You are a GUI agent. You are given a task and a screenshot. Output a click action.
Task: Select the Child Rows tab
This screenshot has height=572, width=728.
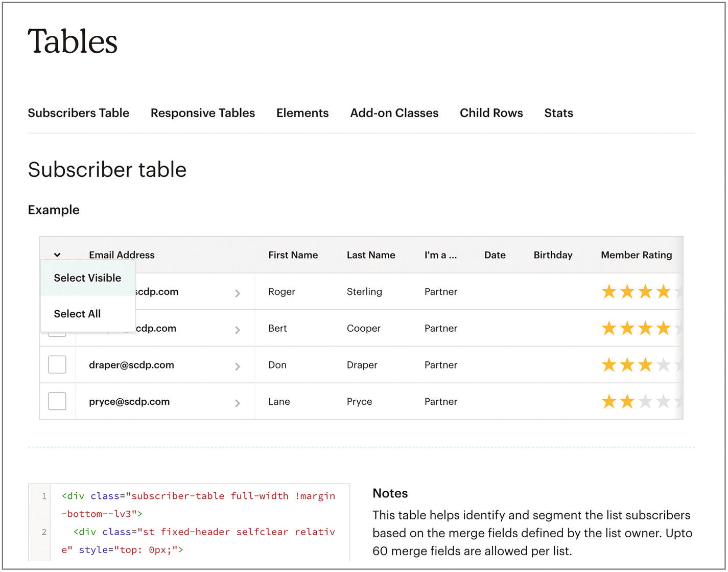click(x=491, y=113)
